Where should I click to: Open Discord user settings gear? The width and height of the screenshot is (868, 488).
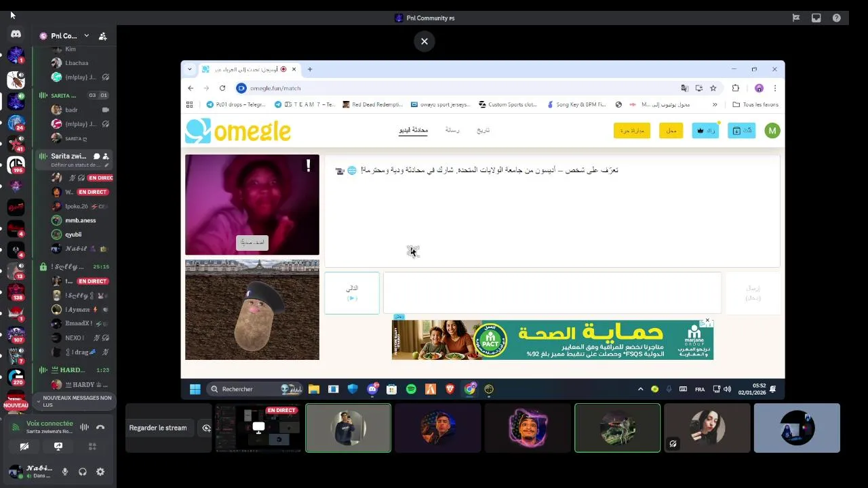point(100,472)
